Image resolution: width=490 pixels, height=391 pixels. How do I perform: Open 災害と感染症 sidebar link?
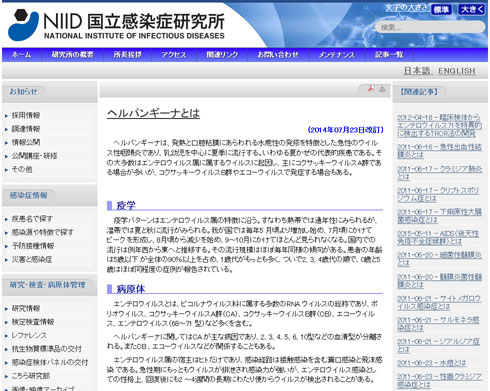tap(32, 259)
